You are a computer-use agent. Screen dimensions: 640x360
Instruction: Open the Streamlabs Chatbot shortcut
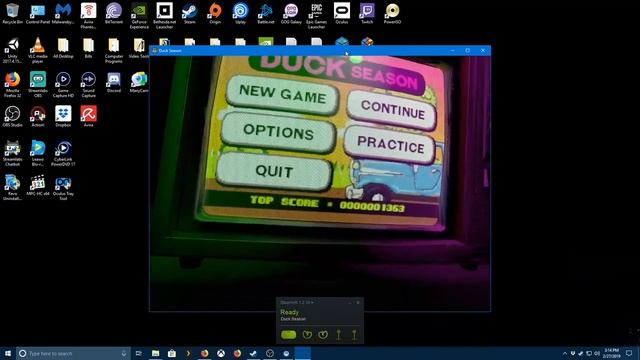pos(12,153)
